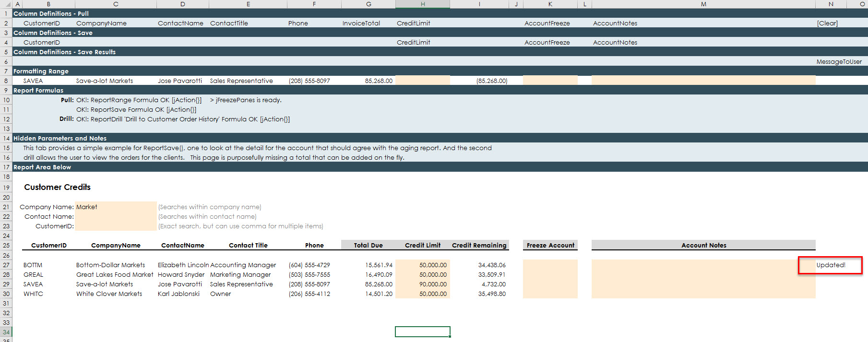Click the "Updated!" message cell
This screenshot has width=868, height=342.
(x=831, y=265)
